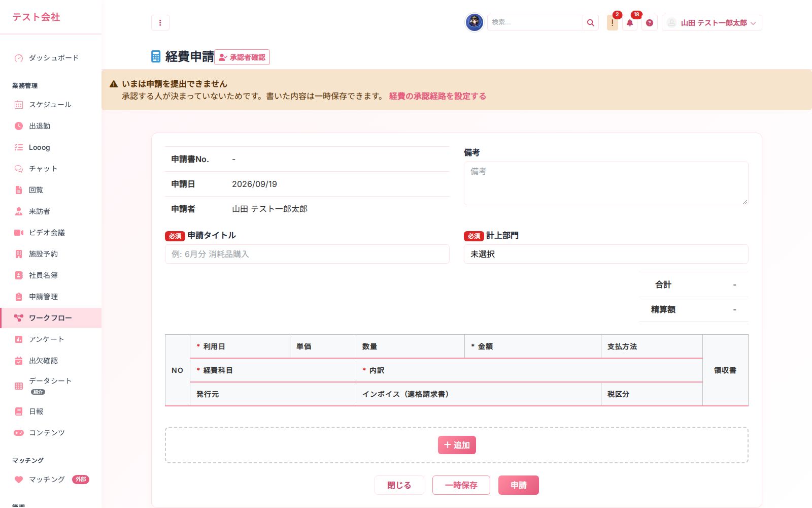Click the 出欠確認 calendar check icon
The image size is (812, 508).
click(19, 361)
